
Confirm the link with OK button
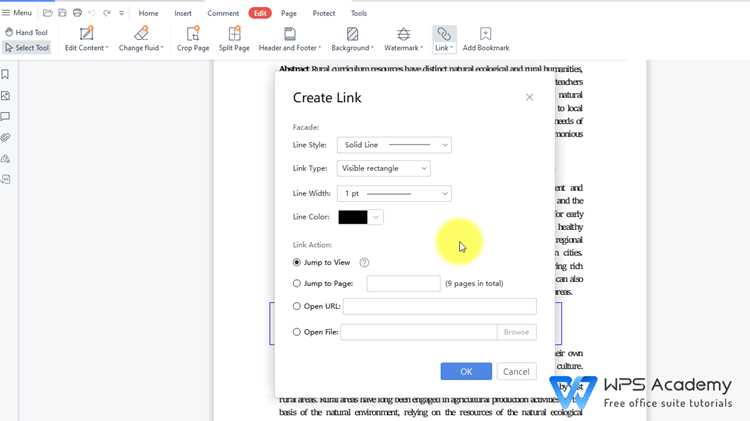[x=466, y=371]
